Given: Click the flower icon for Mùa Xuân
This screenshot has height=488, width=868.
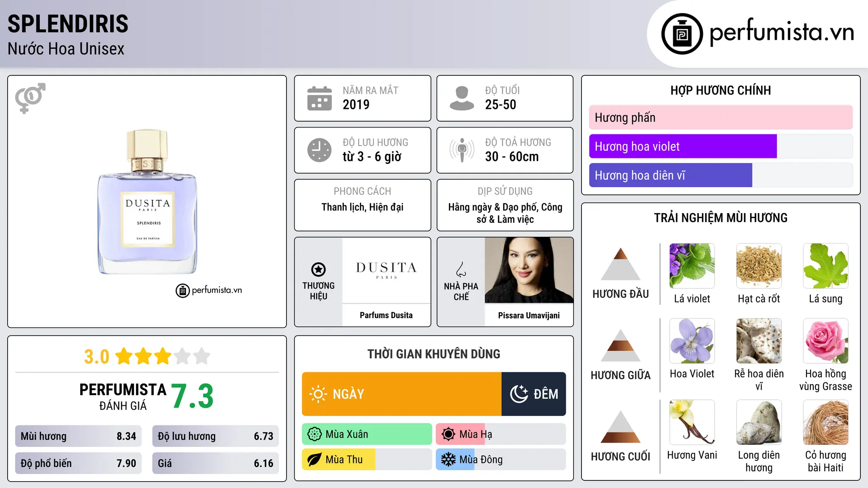Looking at the screenshot, I should 314,434.
